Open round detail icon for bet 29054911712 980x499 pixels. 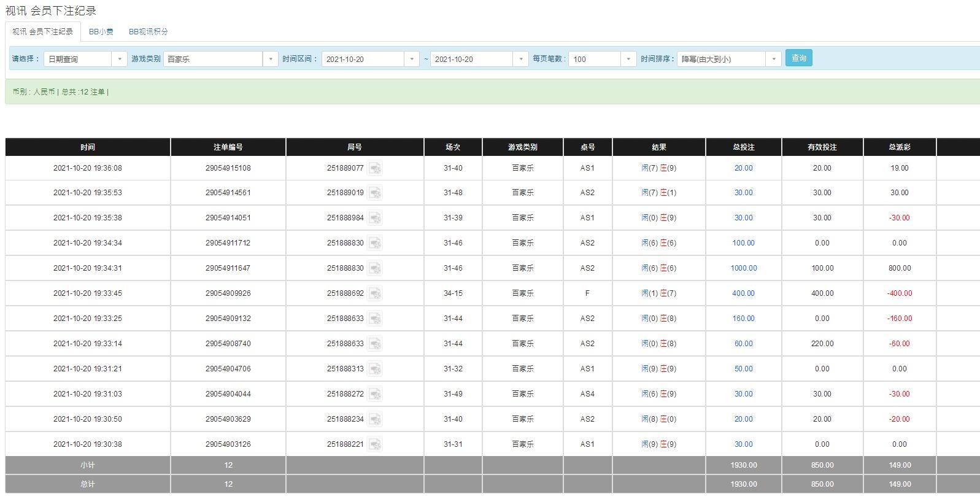pyautogui.click(x=374, y=243)
